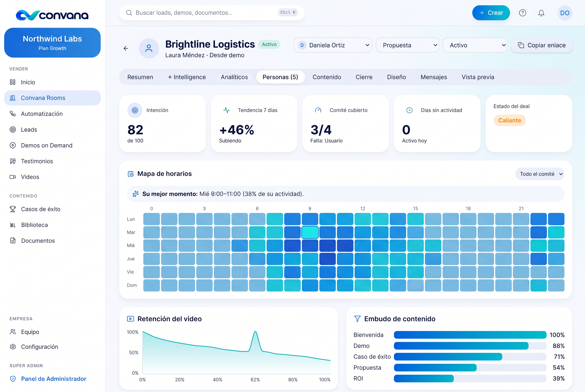Expand the Todo el comité filter
The width and height of the screenshot is (585, 392).
[x=540, y=174]
